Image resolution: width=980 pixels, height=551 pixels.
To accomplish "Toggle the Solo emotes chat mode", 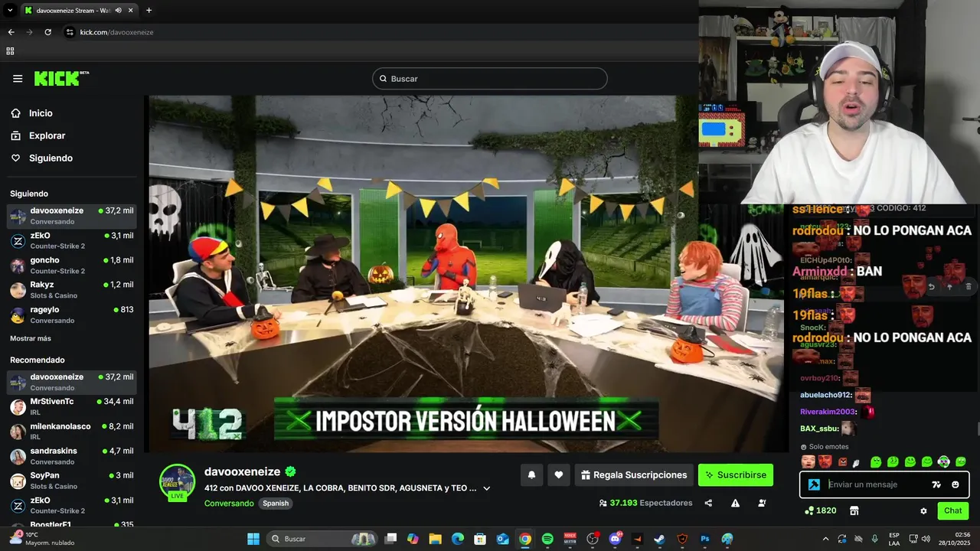I will (825, 447).
